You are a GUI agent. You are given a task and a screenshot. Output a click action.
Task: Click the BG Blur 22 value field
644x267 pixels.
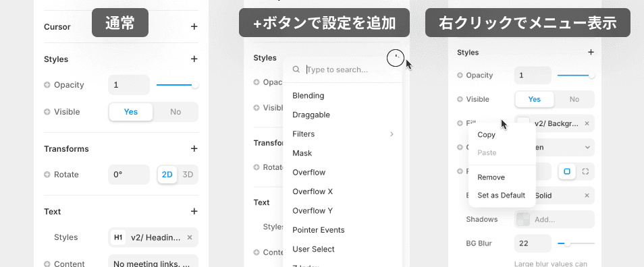(x=533, y=243)
